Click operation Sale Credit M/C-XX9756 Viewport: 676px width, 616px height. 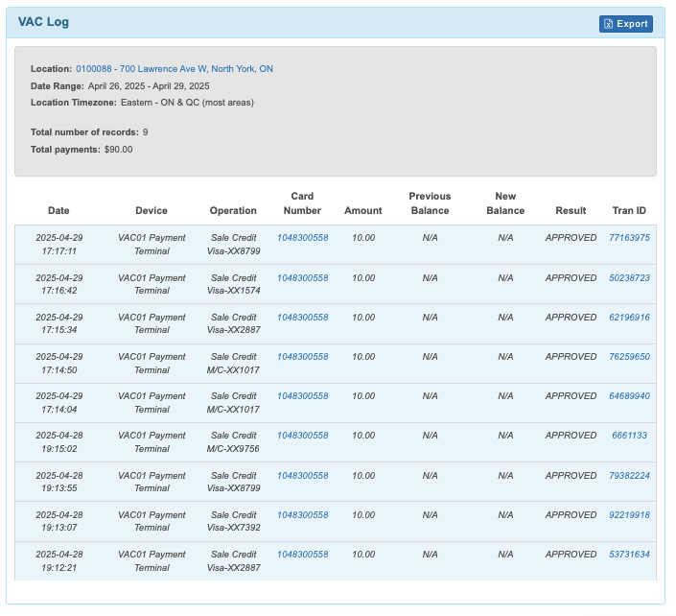[x=233, y=441]
